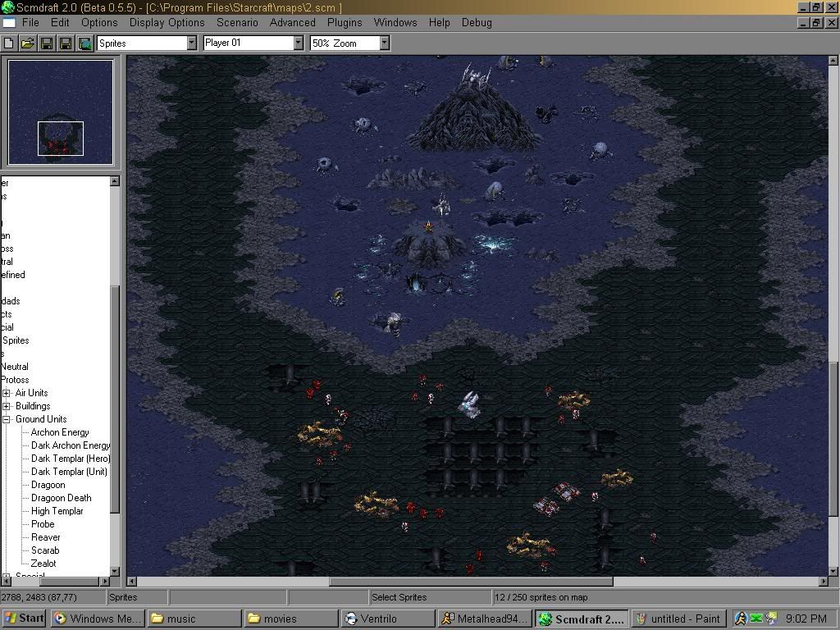This screenshot has height=630, width=840.
Task: Open the Display Options menu
Action: (x=167, y=22)
